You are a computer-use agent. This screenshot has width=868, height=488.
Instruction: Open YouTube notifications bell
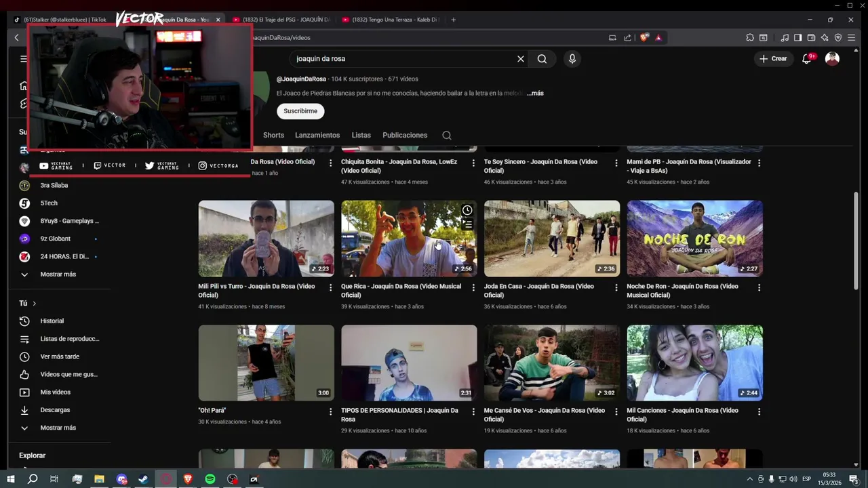[x=807, y=59]
